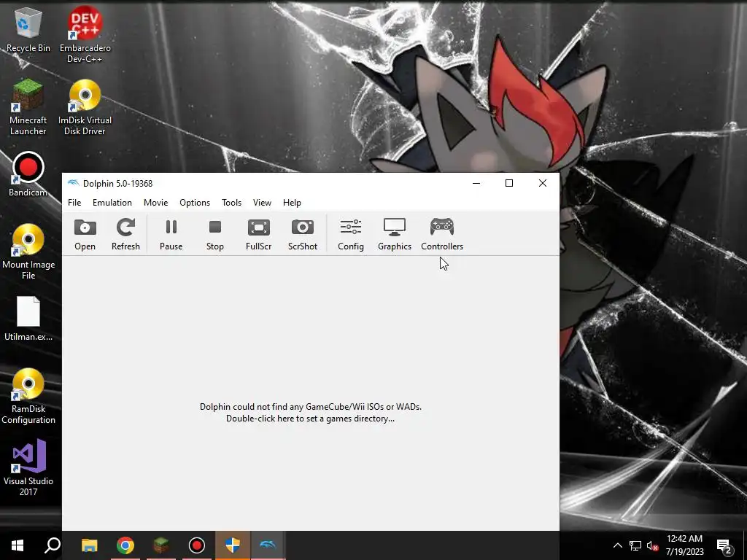The height and width of the screenshot is (560, 747).
Task: Click the taskbar search magnifier icon
Action: point(53,545)
